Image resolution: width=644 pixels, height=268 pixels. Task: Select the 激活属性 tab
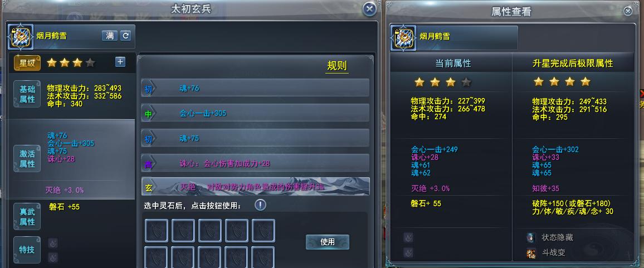[27, 159]
